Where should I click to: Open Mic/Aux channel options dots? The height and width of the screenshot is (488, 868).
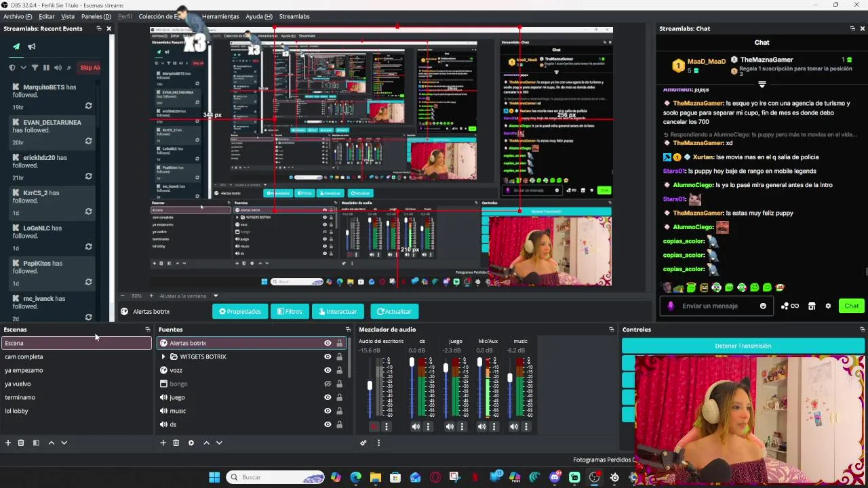pyautogui.click(x=493, y=426)
